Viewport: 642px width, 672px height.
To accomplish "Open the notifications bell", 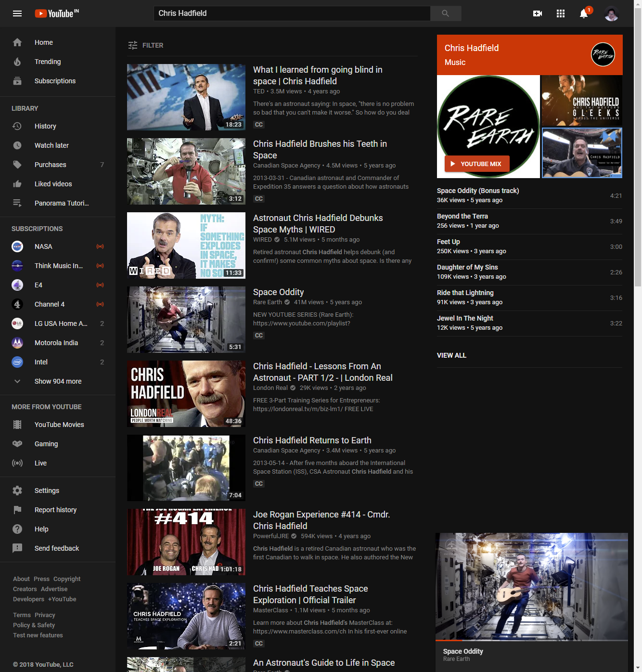I will (584, 13).
